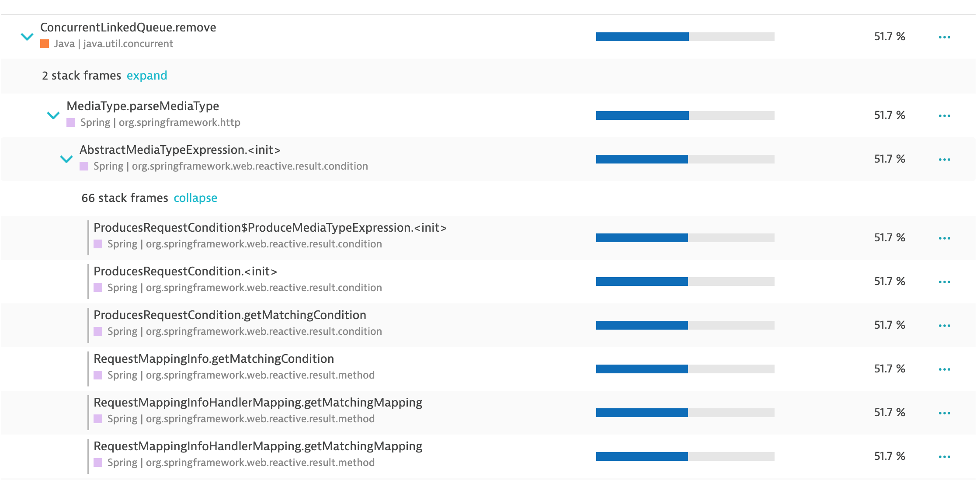Select ConcurrentLinkedQueue.remove method name

pos(128,28)
